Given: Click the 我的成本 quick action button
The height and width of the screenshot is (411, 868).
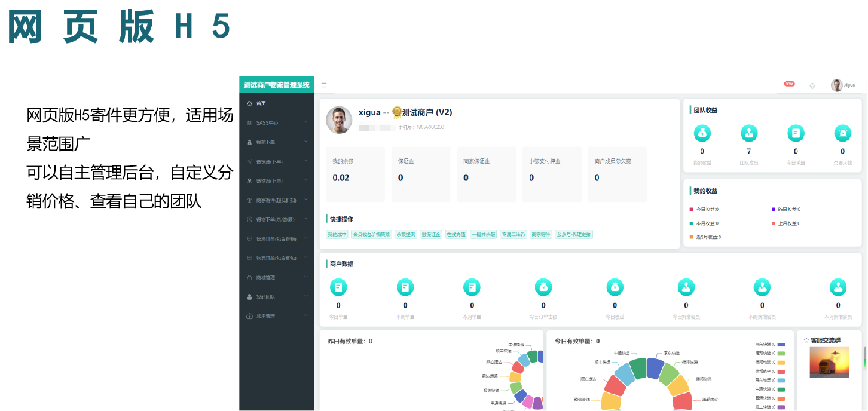Looking at the screenshot, I should point(337,235).
